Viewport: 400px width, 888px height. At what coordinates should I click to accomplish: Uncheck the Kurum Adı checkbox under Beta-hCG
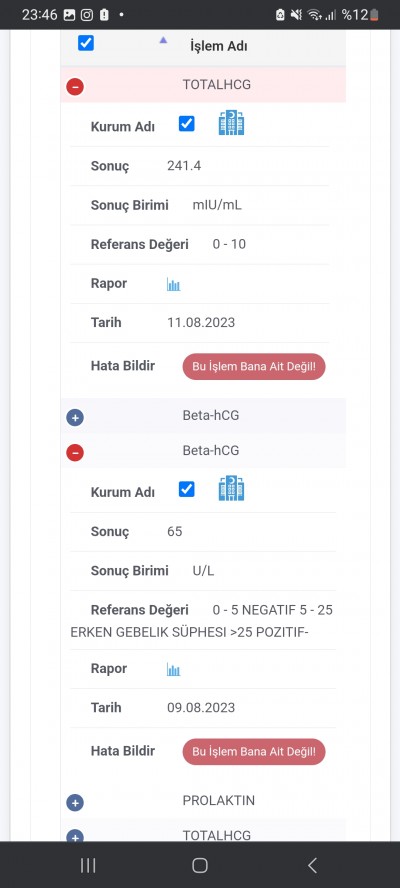coord(186,489)
